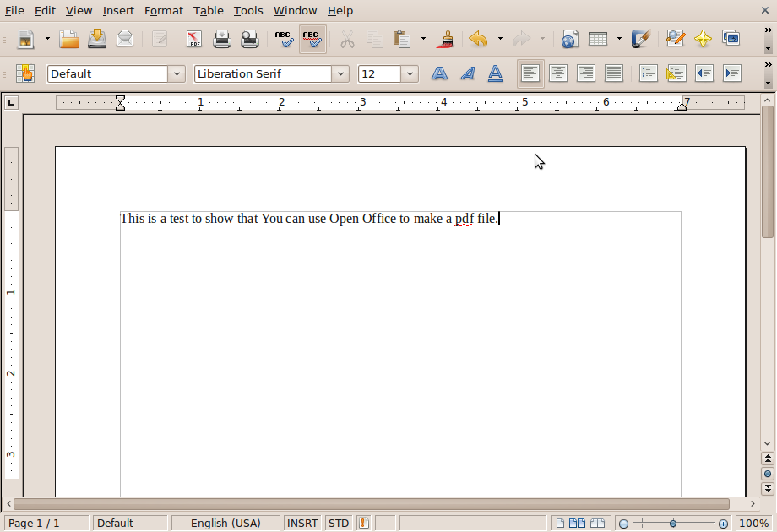Click the INSRT insert mode indicator

(x=302, y=523)
